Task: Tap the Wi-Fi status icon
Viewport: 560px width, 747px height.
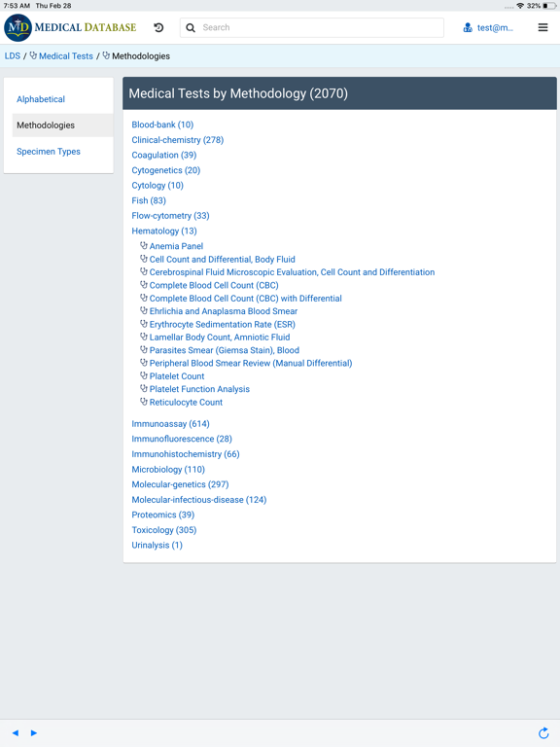Action: click(x=520, y=6)
